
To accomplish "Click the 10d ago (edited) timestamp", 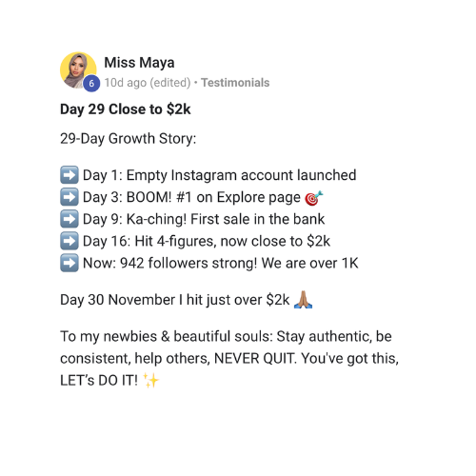I will pos(148,83).
